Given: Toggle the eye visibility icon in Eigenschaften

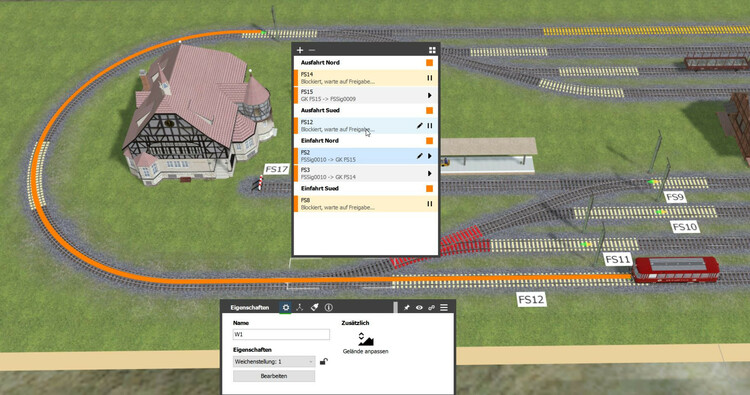Looking at the screenshot, I should (419, 307).
